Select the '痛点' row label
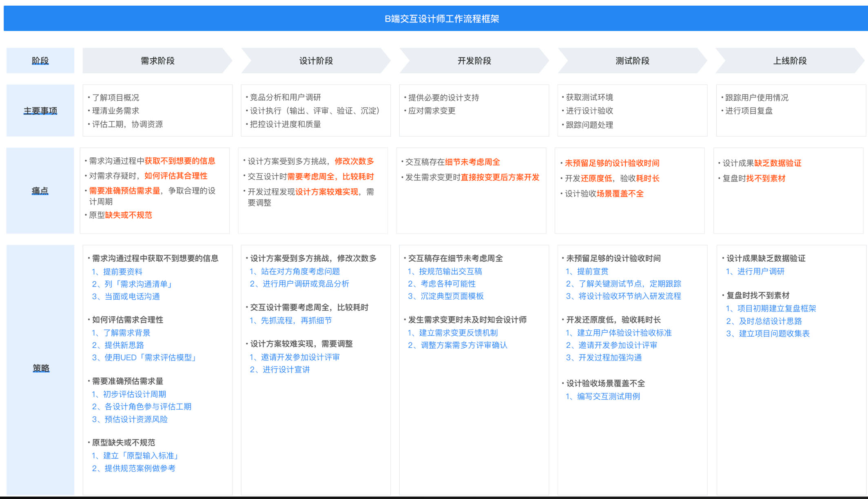This screenshot has height=499, width=868. [x=40, y=191]
